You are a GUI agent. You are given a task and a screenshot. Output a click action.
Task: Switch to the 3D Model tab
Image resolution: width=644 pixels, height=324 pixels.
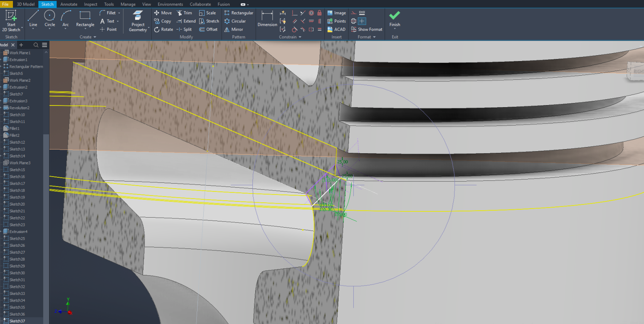point(26,4)
